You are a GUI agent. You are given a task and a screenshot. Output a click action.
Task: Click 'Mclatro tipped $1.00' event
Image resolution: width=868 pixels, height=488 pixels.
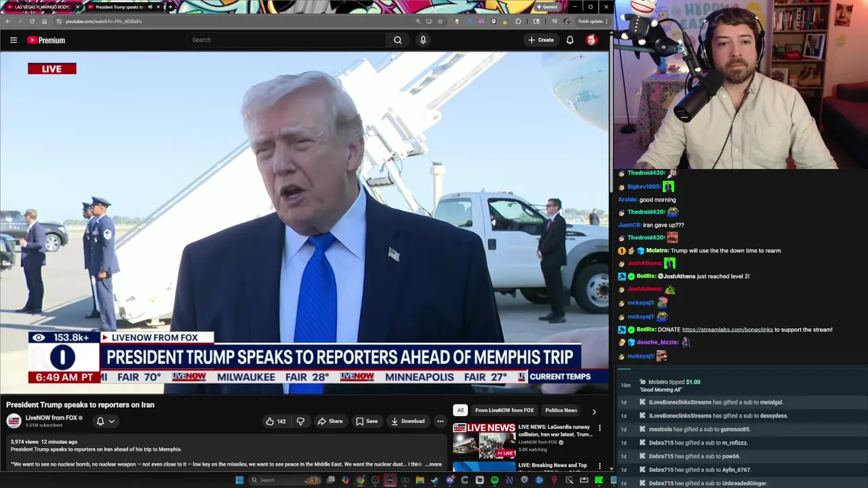point(674,382)
